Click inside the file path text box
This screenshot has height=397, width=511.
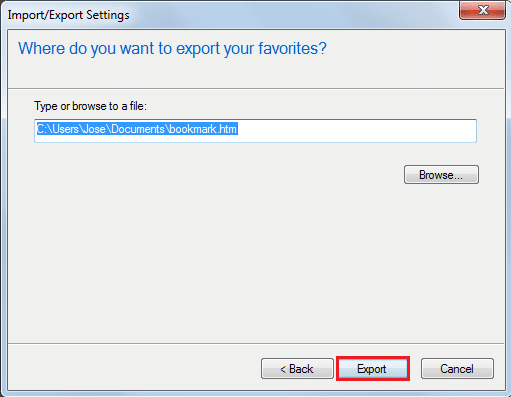[255, 131]
